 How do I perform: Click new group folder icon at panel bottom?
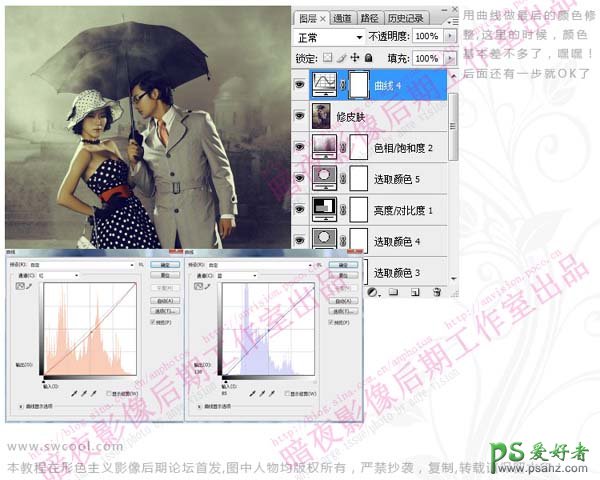coord(393,292)
